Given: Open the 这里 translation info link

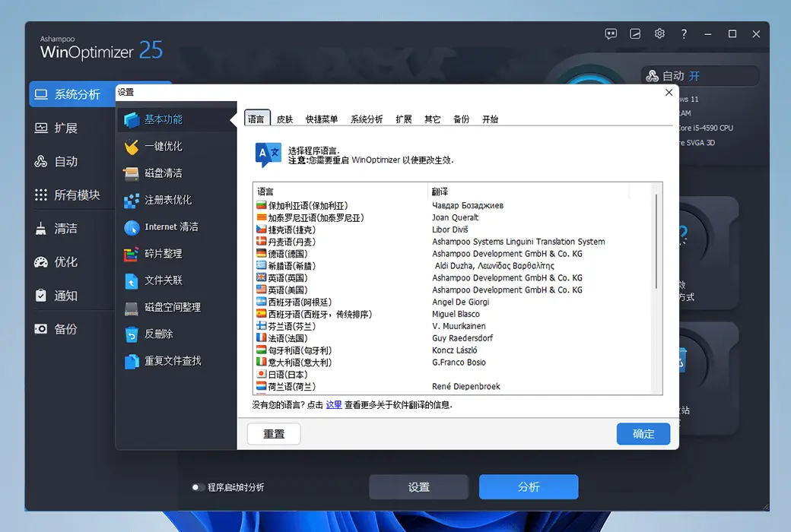Looking at the screenshot, I should tap(333, 404).
